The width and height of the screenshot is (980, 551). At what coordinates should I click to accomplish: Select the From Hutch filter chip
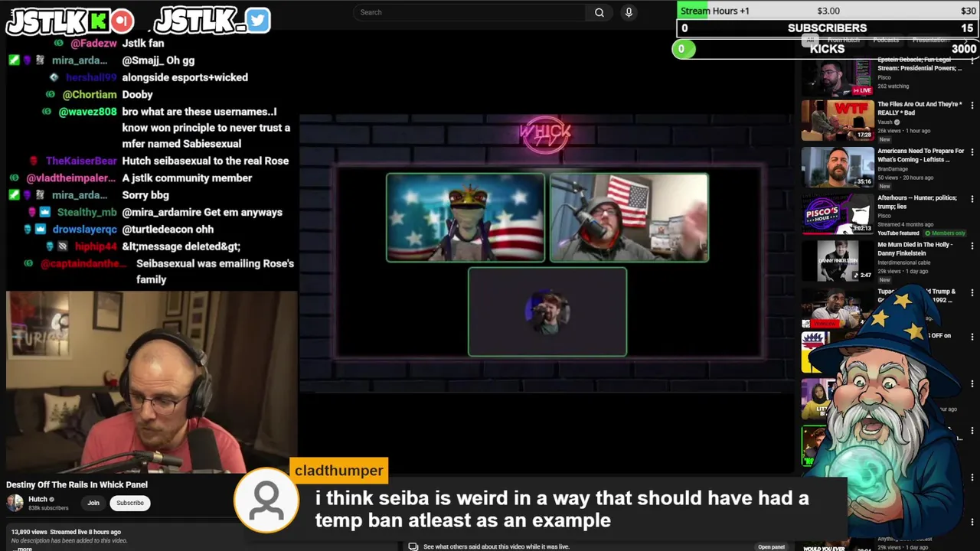[x=844, y=40]
